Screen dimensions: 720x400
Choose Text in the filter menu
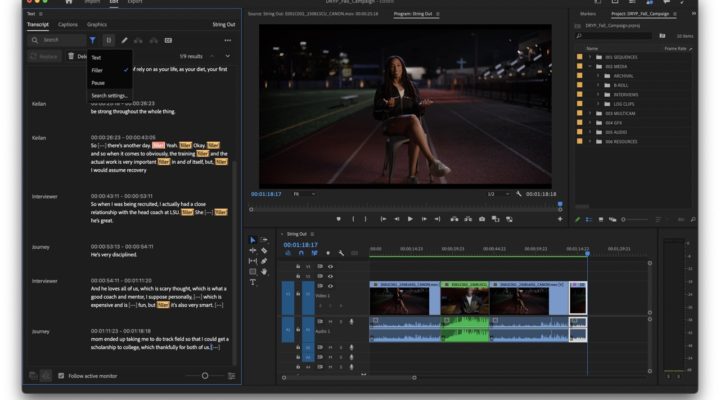pos(110,57)
